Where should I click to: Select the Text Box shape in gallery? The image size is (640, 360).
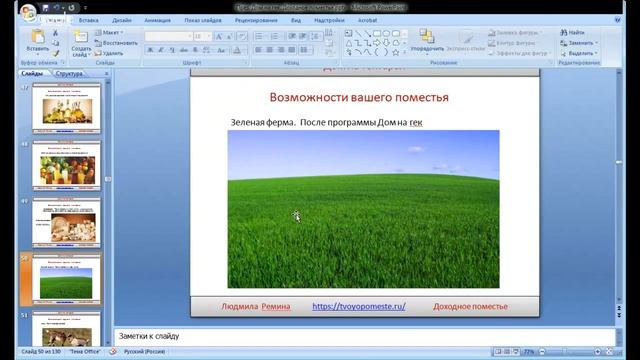(349, 33)
